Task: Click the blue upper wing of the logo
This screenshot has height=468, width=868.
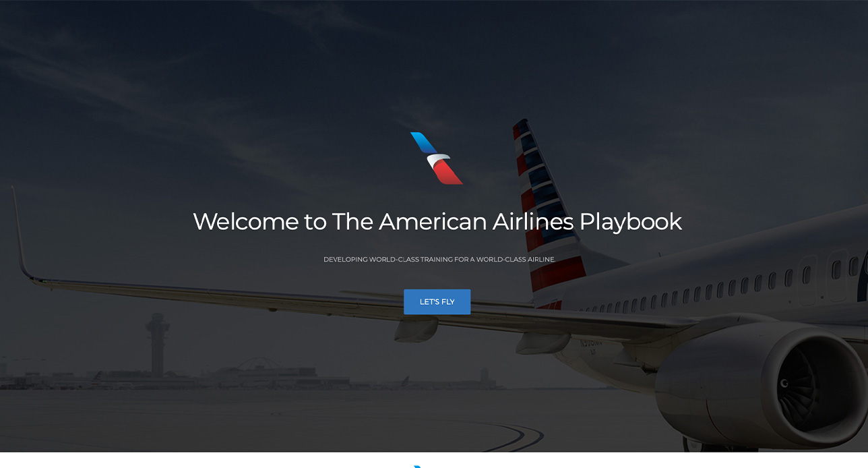Action: click(x=423, y=143)
